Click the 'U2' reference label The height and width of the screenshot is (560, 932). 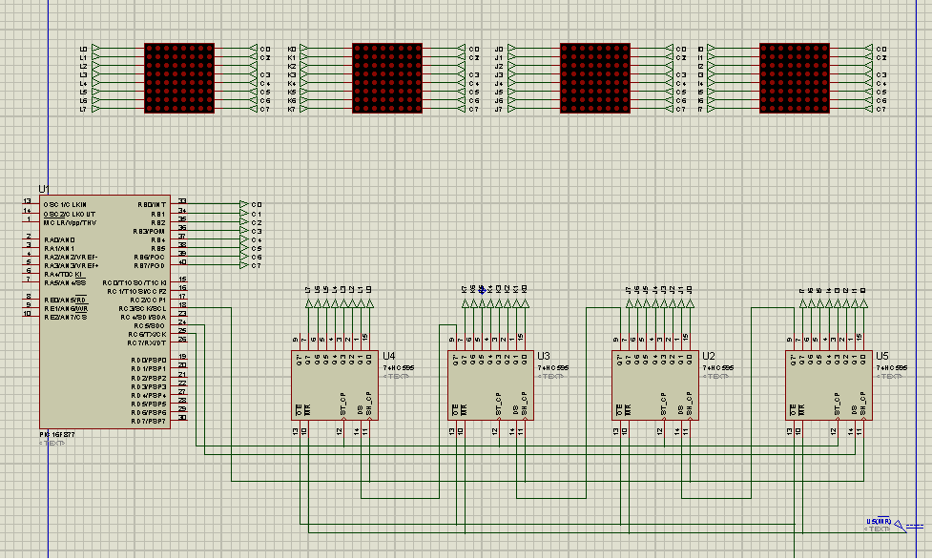[x=709, y=356]
